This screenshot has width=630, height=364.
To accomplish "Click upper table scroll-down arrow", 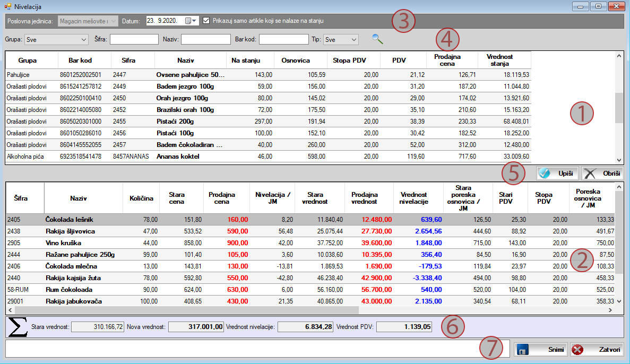I will (x=619, y=160).
